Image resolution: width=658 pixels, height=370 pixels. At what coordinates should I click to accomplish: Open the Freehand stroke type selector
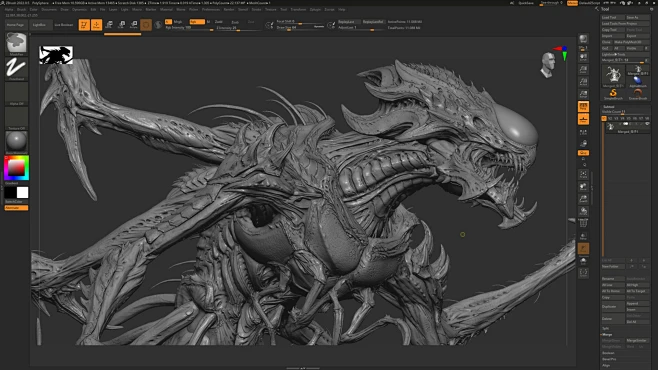coord(16,69)
